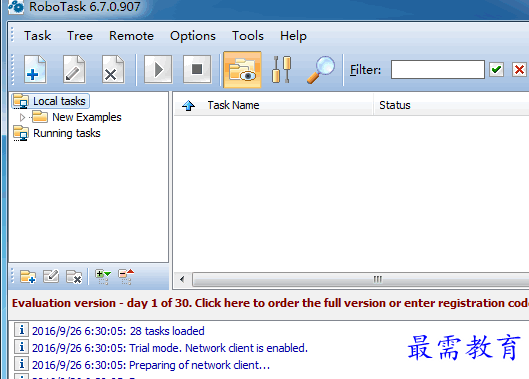Screen dimensions: 529x379
Task: Click the horizontal scrollbar thumb
Action: pyautogui.click(x=361, y=279)
